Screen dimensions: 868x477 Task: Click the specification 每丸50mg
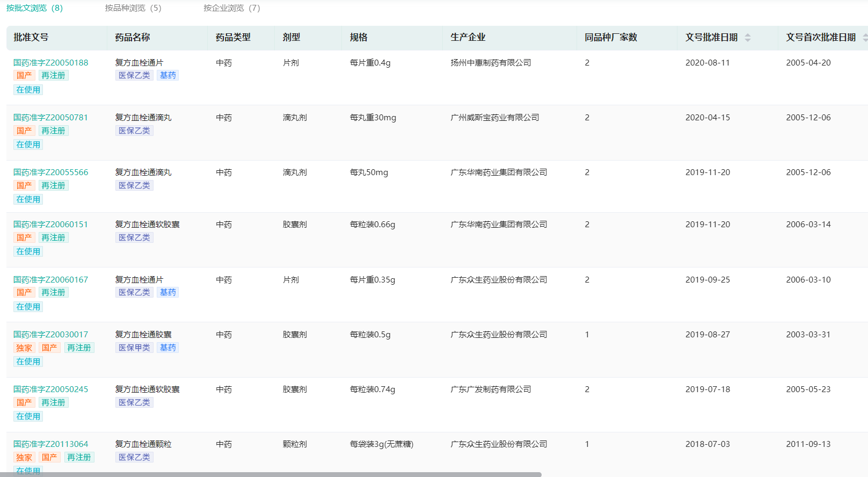tap(369, 172)
